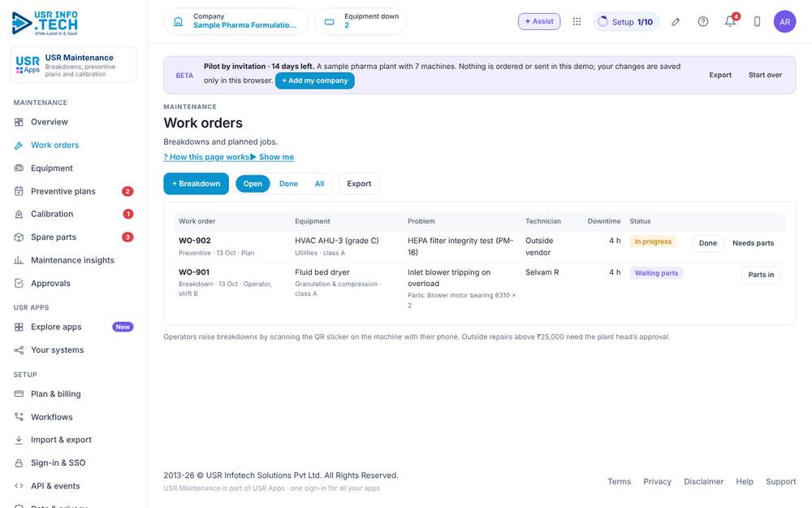This screenshot has height=508, width=812.
Task: Click the + Breakdown button
Action: [197, 184]
